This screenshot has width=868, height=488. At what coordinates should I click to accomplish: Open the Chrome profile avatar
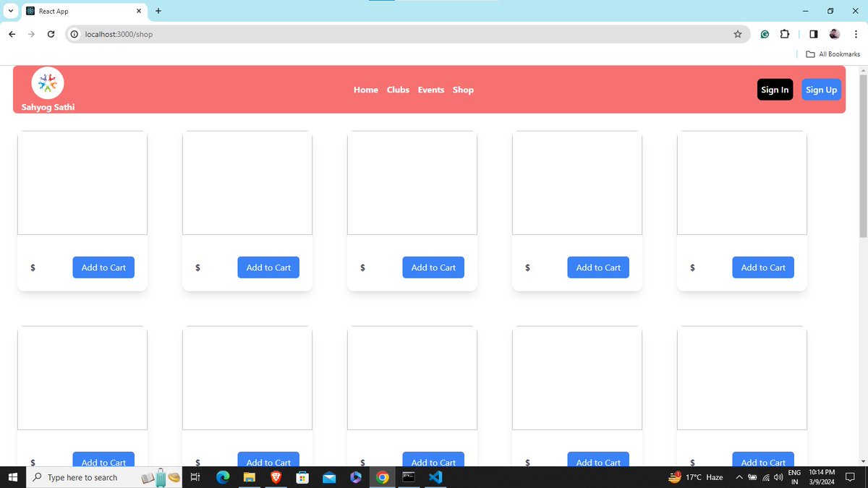(835, 34)
